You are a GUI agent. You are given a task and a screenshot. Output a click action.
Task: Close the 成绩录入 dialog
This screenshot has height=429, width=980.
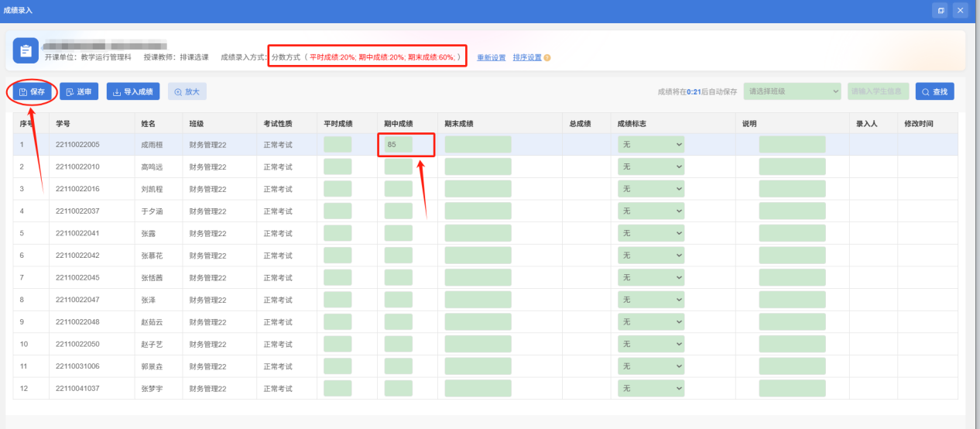click(961, 10)
